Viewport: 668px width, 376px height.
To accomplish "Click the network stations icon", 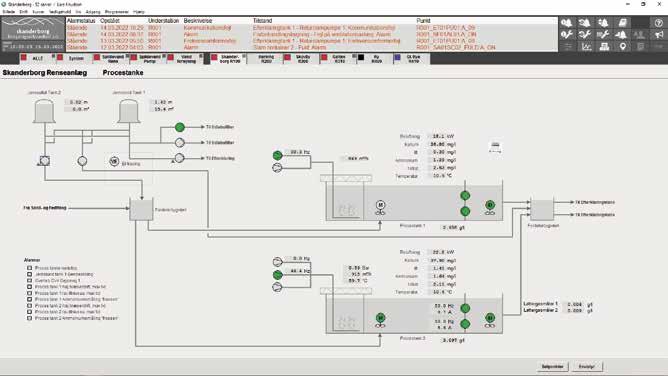I will coord(605,46).
